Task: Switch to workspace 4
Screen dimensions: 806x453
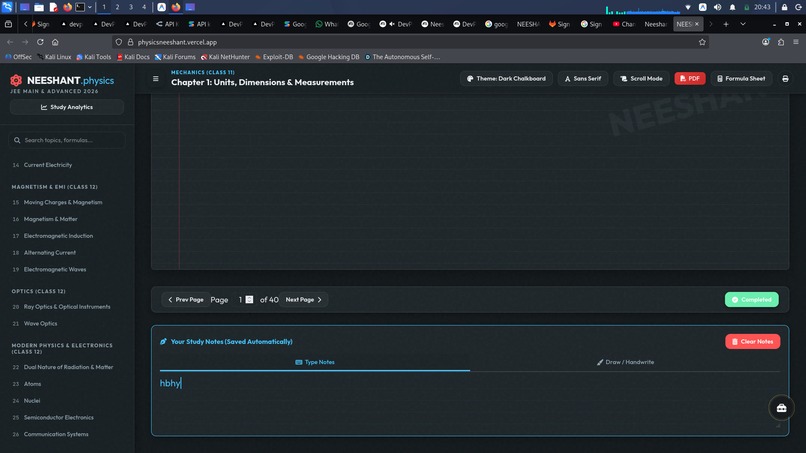Action: (144, 7)
